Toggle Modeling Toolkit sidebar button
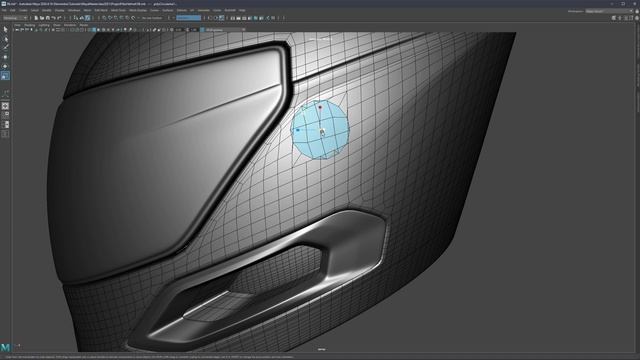 click(x=614, y=18)
